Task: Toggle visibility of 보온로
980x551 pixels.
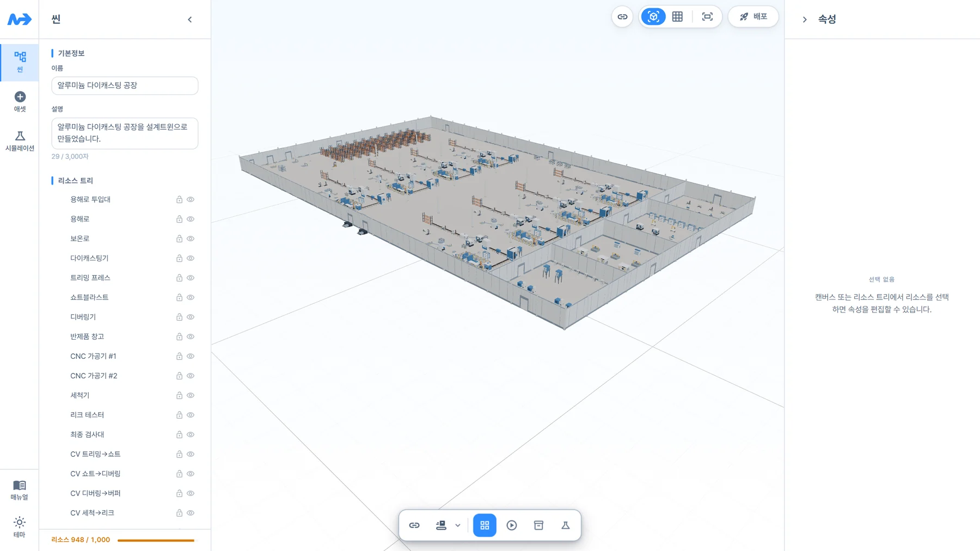Action: pos(191,239)
